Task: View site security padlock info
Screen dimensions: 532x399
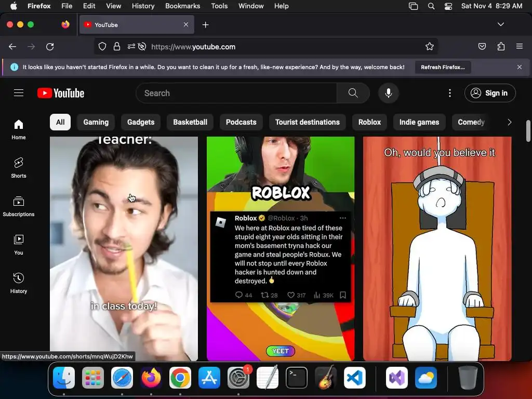Action: 117,47
